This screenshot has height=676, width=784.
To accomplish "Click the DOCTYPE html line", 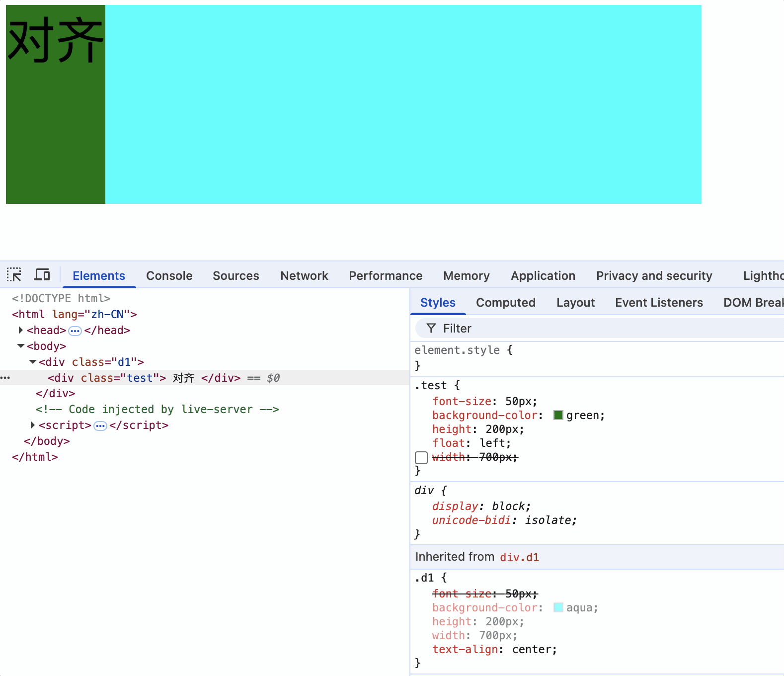I will (61, 298).
